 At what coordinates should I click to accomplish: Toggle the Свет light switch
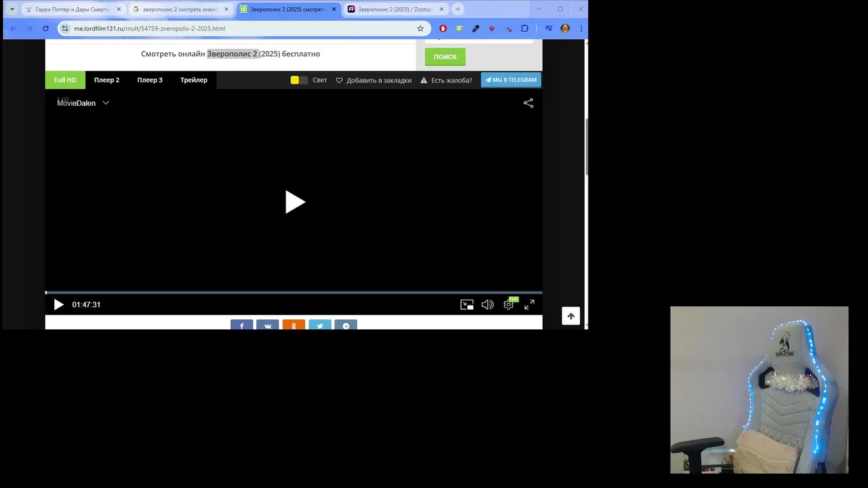coord(298,80)
